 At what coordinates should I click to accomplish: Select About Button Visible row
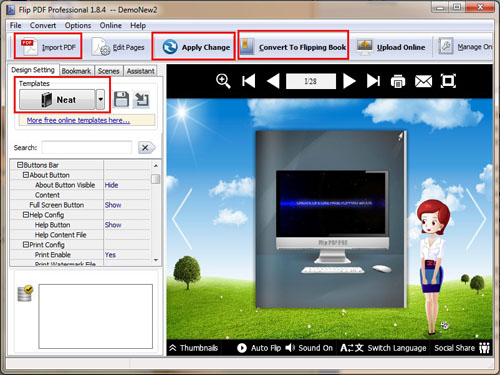[80, 185]
